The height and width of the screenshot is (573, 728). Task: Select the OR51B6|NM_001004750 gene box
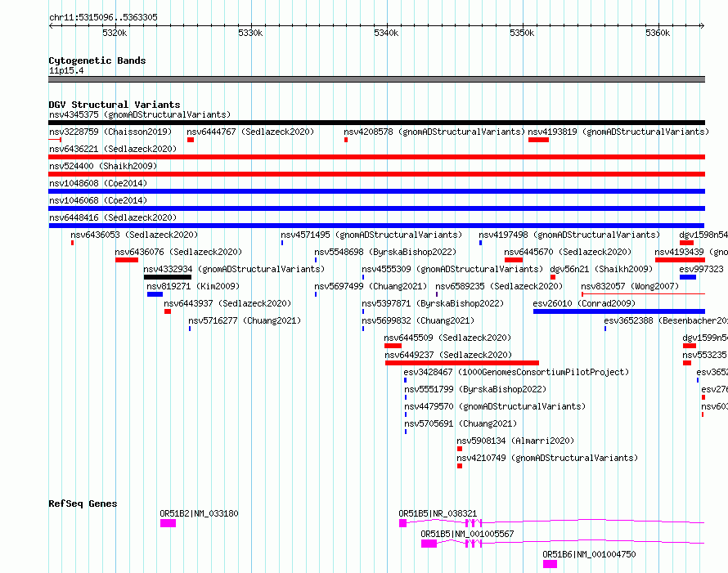pos(550,564)
